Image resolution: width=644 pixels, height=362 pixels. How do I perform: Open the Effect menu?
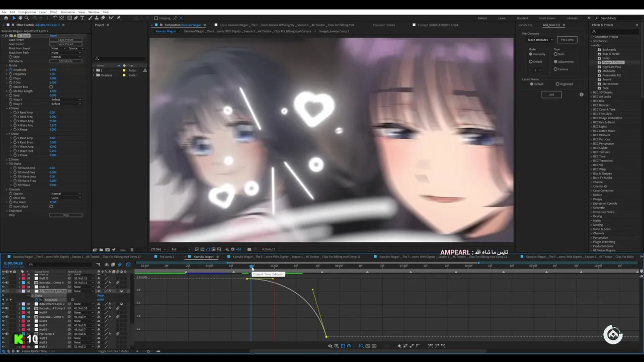(x=53, y=12)
